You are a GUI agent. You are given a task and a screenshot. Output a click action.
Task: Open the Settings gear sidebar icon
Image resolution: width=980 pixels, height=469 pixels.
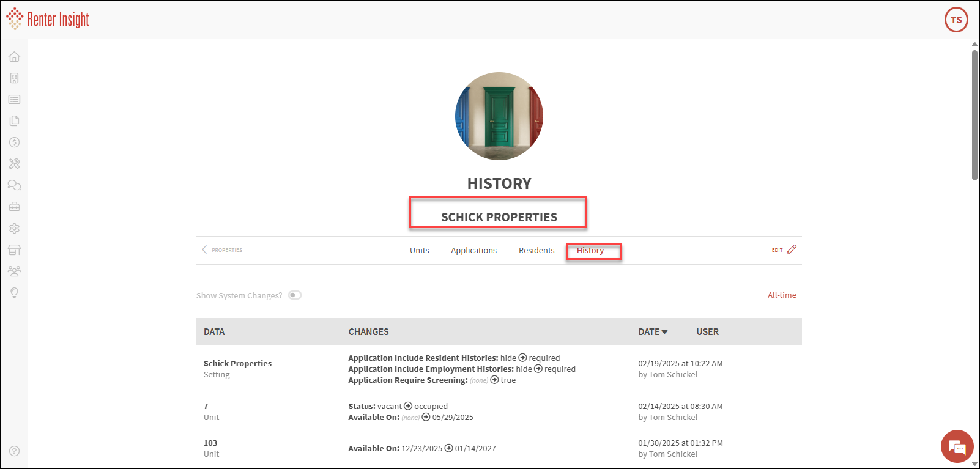(14, 228)
